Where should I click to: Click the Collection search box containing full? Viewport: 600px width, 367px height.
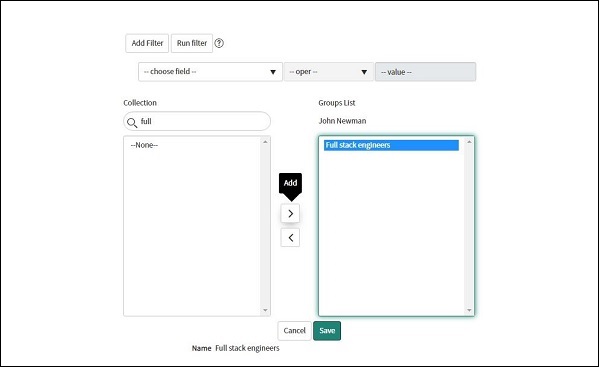(197, 121)
